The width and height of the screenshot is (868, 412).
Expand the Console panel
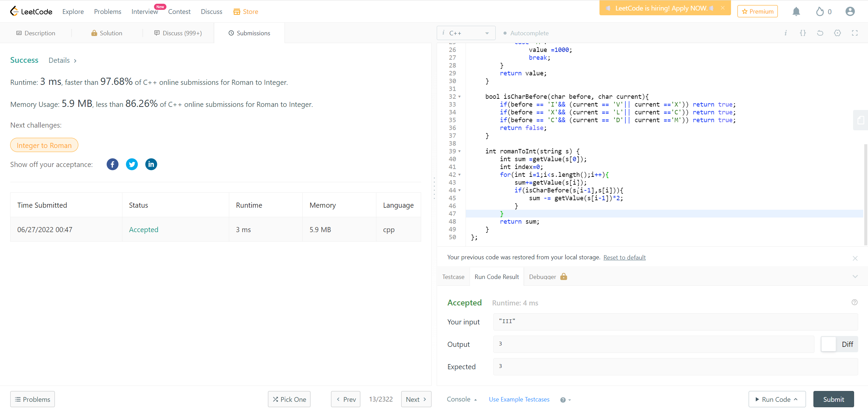462,399
